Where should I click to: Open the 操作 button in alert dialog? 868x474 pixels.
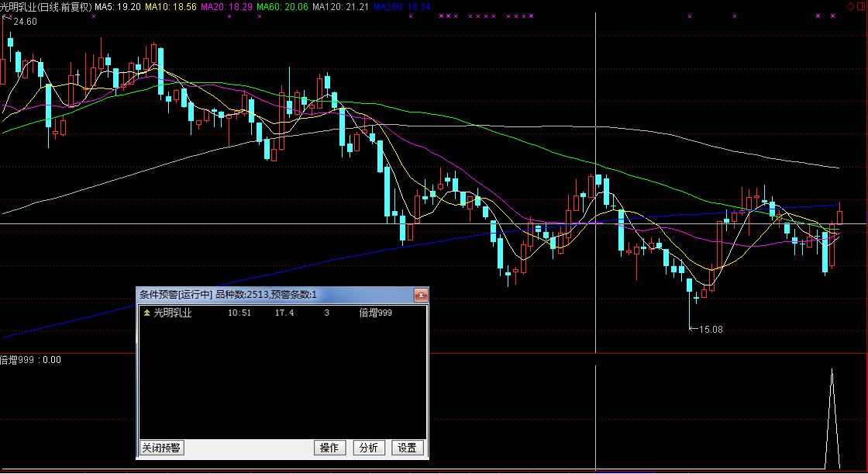(330, 448)
